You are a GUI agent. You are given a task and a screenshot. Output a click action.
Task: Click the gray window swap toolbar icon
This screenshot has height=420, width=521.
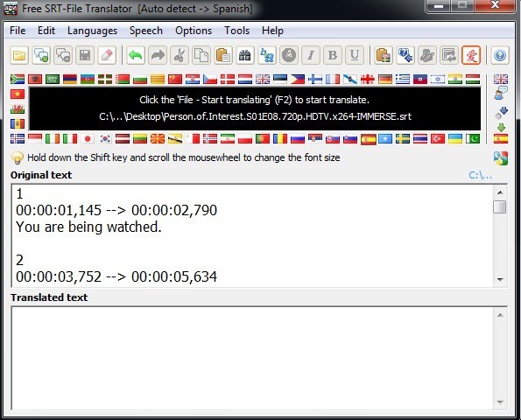(x=449, y=55)
